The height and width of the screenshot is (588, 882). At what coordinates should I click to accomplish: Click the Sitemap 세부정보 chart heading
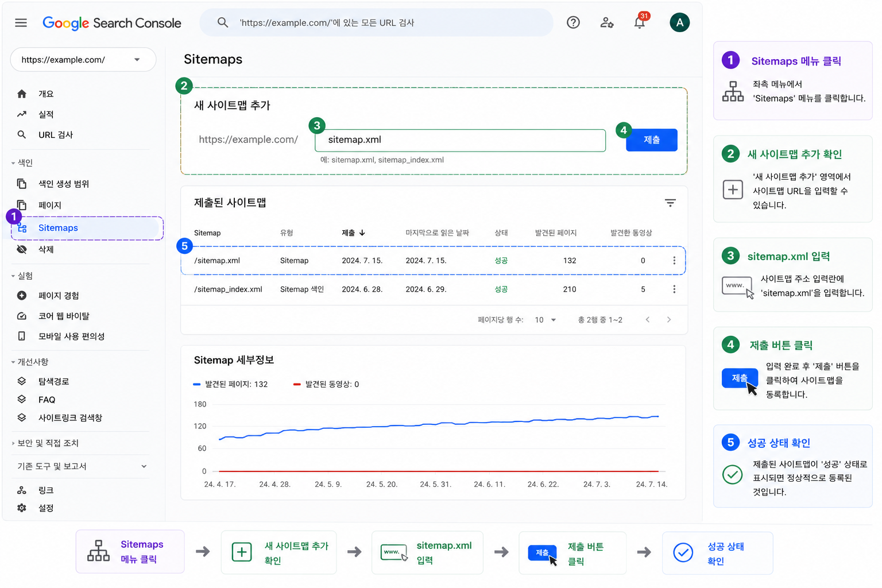(x=234, y=360)
